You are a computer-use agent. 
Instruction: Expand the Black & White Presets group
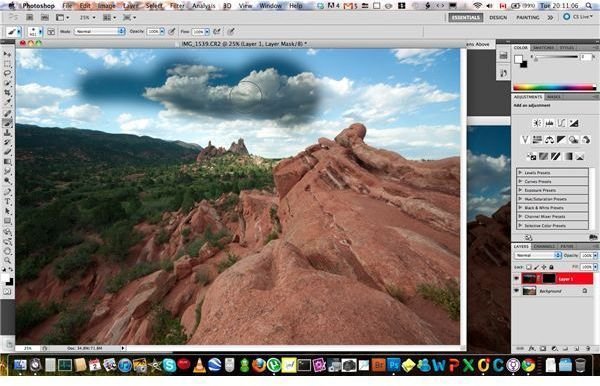pyautogui.click(x=552, y=208)
